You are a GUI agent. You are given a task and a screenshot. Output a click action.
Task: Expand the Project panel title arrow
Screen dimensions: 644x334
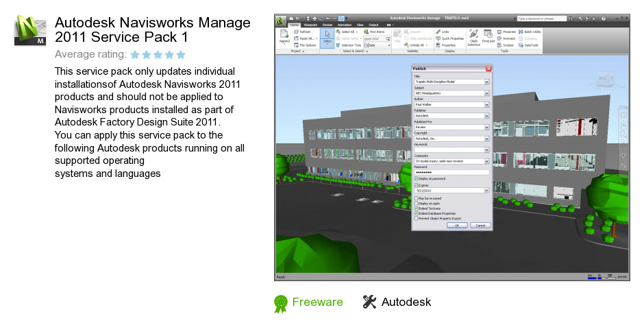tap(303, 51)
